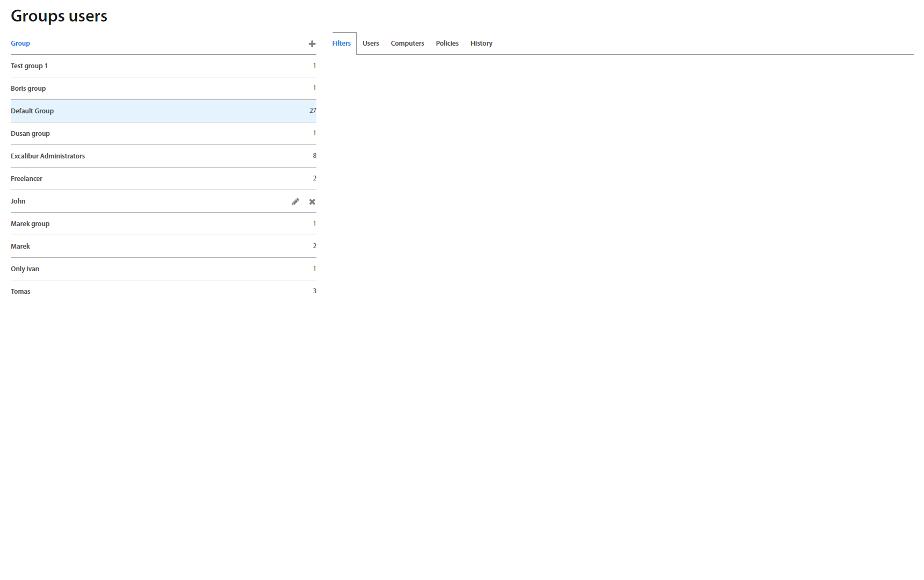Open the Dusan group entry

tap(30, 134)
